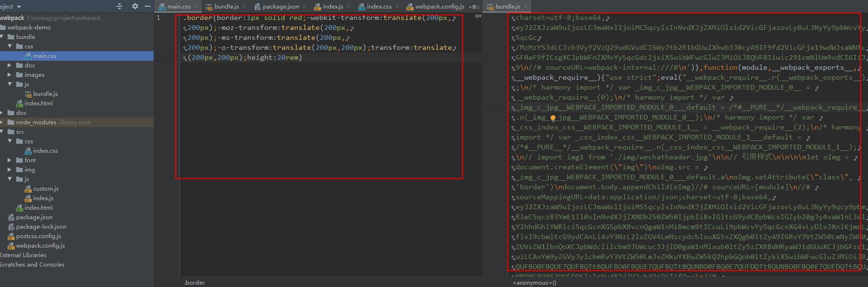Screen dimensions: 868x287
Task: Click the img folder icon
Action: pyautogui.click(x=19, y=169)
